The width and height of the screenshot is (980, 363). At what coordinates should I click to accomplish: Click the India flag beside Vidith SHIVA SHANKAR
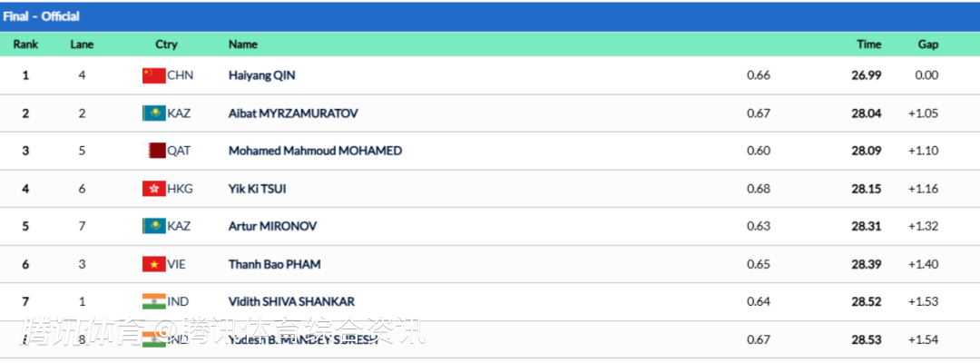[153, 301]
